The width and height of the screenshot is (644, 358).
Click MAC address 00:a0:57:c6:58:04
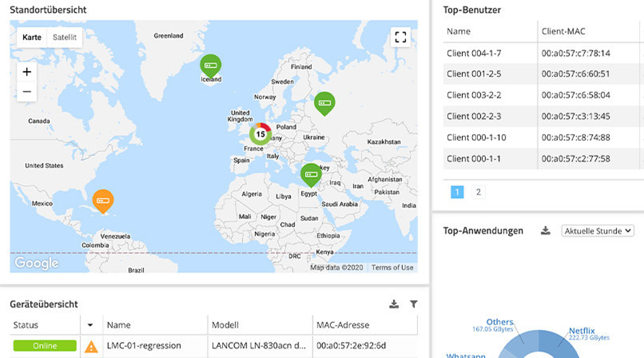[576, 95]
